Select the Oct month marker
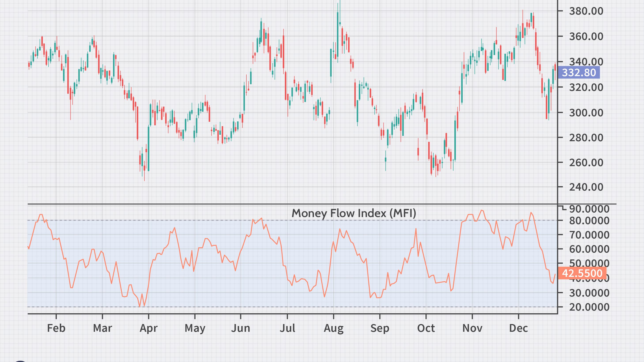The width and height of the screenshot is (644, 362). tap(426, 328)
